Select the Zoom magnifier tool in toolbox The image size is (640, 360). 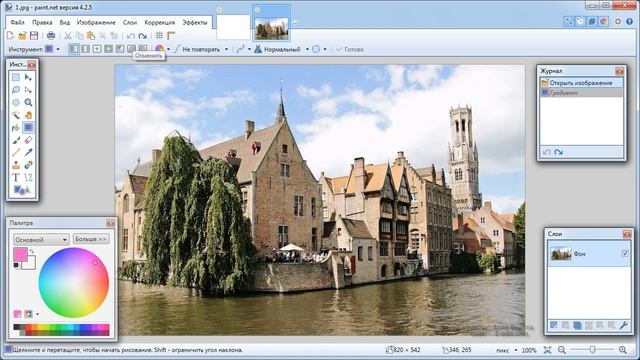[x=28, y=102]
